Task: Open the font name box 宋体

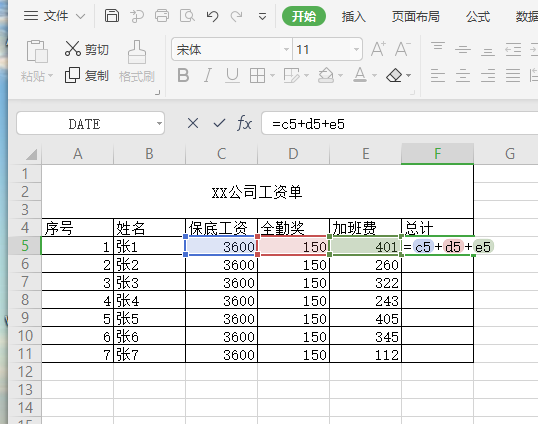Action: [x=232, y=49]
